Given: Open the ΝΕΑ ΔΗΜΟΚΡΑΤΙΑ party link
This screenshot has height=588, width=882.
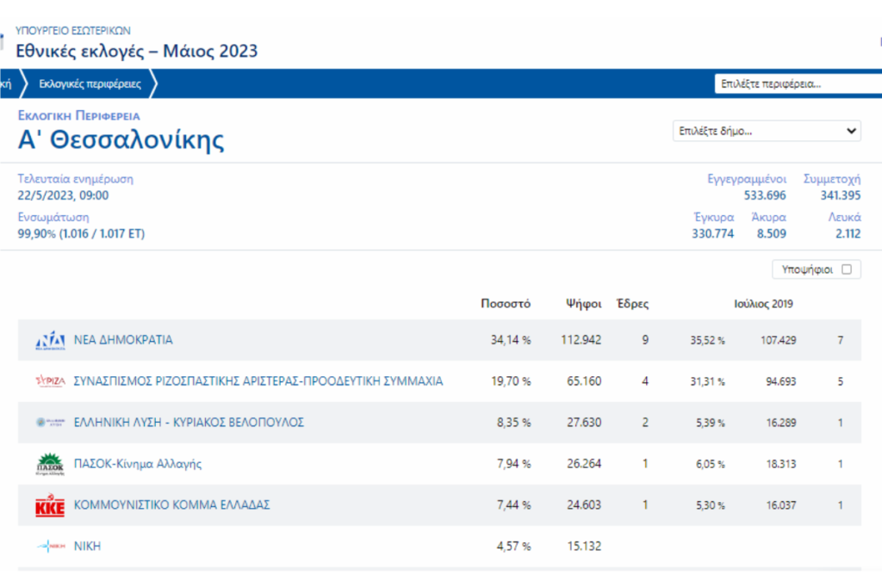Looking at the screenshot, I should point(123,340).
